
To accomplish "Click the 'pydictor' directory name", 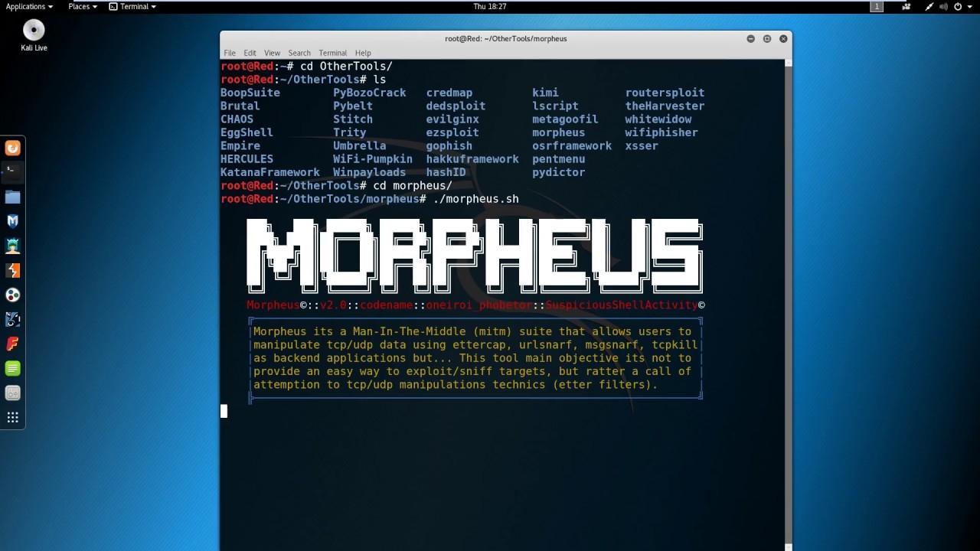I will (559, 172).
